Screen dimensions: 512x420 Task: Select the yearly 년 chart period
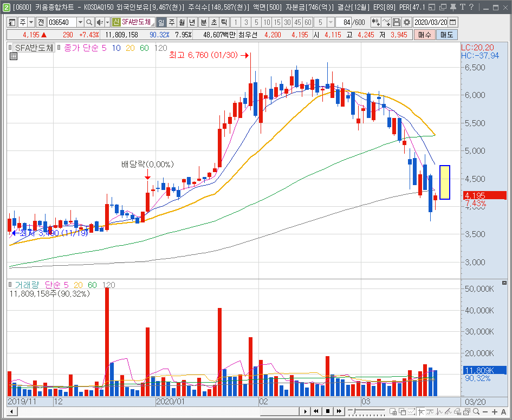192,22
